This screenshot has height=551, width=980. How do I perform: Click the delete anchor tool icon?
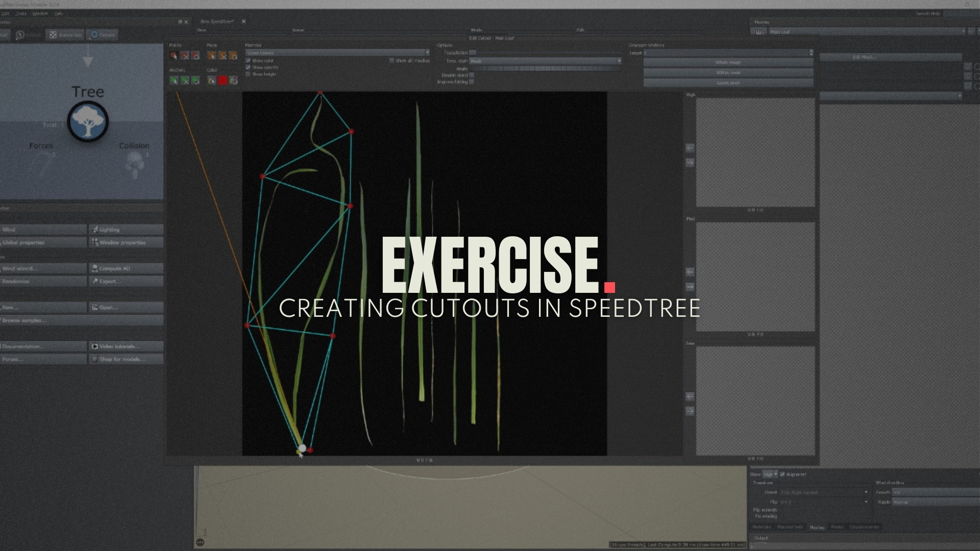click(185, 81)
